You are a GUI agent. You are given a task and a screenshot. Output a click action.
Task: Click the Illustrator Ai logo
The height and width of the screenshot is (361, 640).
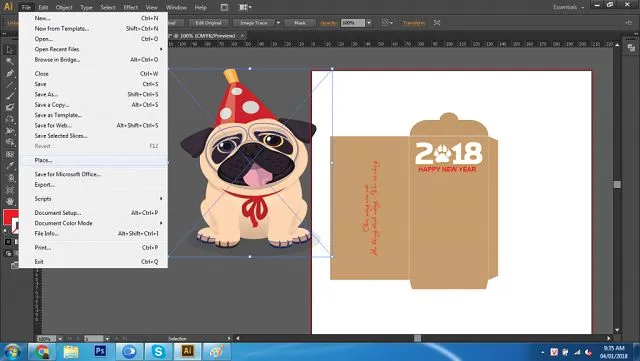click(x=8, y=7)
